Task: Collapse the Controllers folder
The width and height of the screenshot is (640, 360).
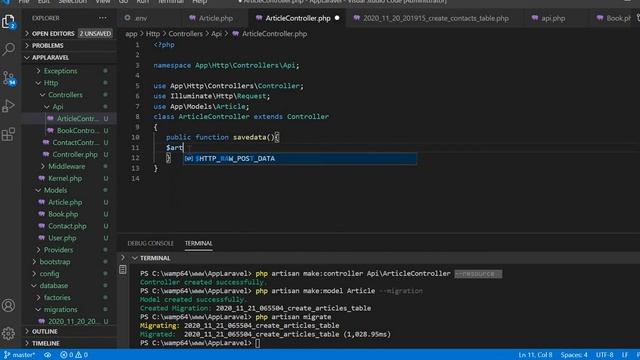Action: pos(65,95)
